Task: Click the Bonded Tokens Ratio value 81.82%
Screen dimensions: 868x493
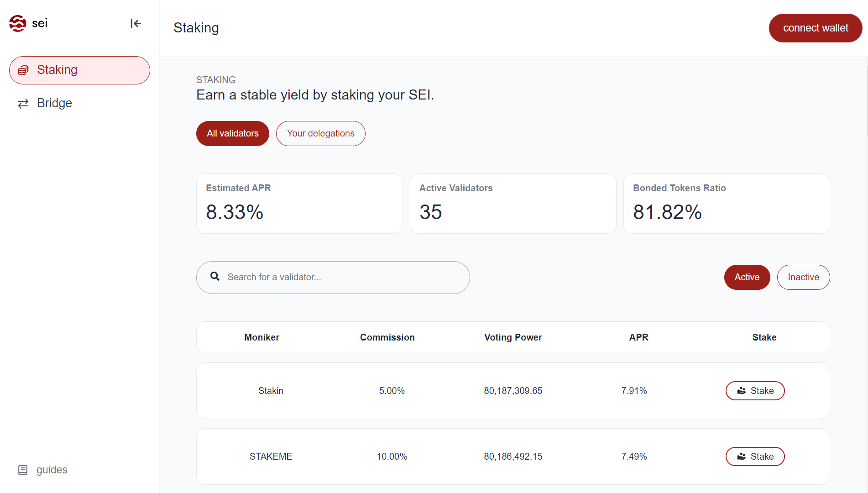Action: [x=667, y=212]
